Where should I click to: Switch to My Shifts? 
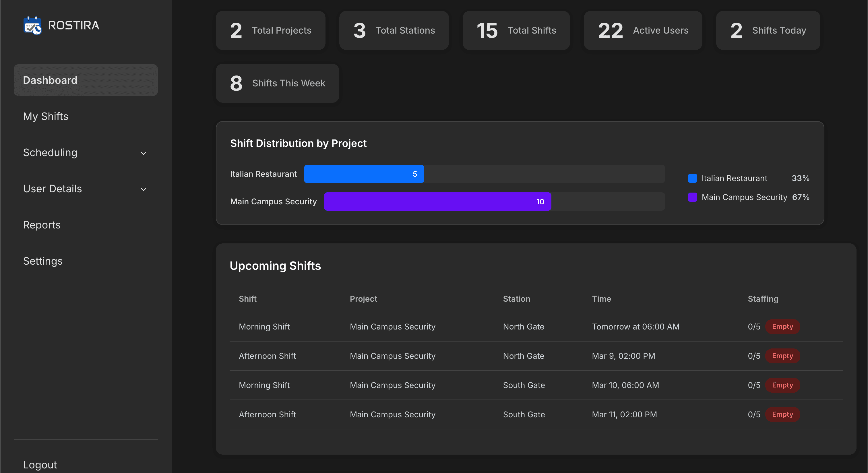(45, 116)
